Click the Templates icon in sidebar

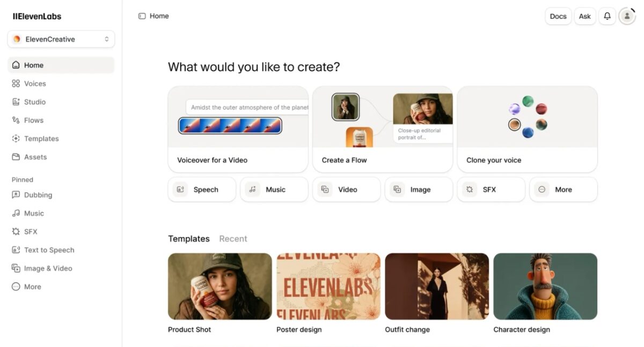(16, 138)
